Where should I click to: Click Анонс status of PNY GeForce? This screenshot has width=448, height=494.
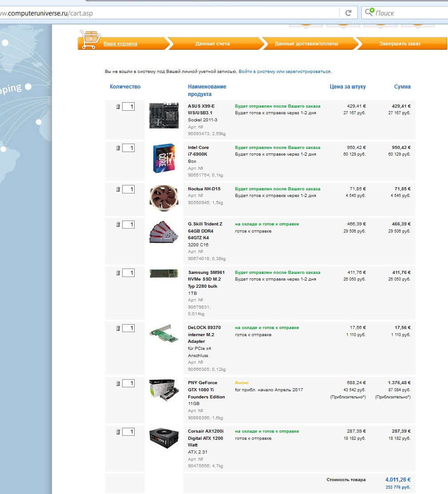[242, 383]
